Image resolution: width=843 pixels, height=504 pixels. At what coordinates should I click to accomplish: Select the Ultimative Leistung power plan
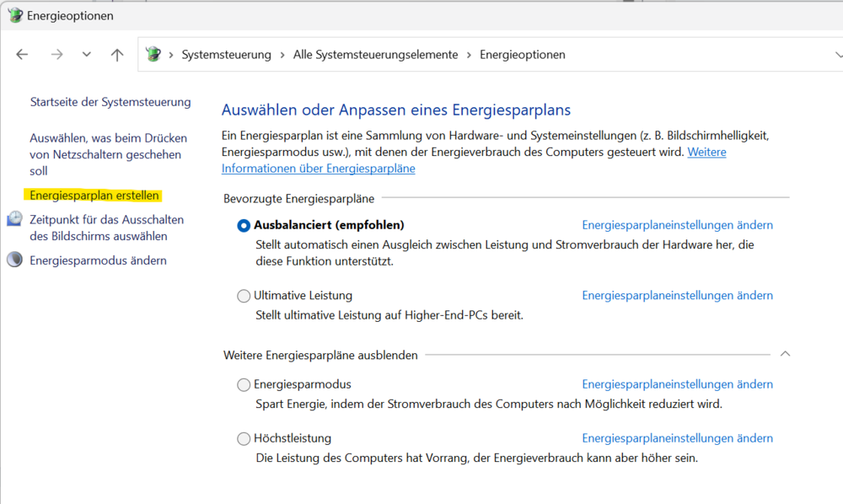244,296
